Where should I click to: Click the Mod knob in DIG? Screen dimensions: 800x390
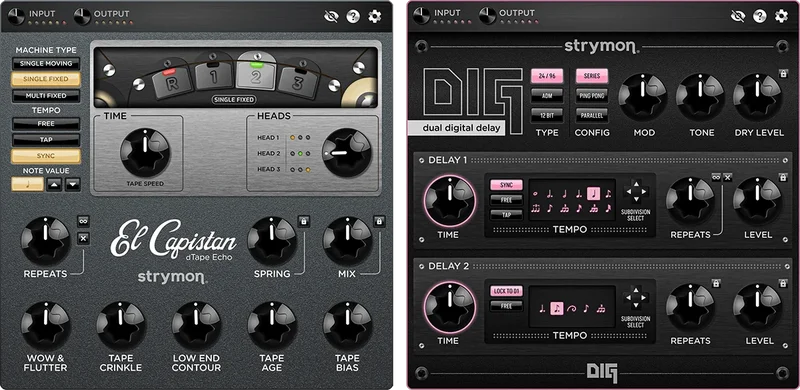pos(643,97)
